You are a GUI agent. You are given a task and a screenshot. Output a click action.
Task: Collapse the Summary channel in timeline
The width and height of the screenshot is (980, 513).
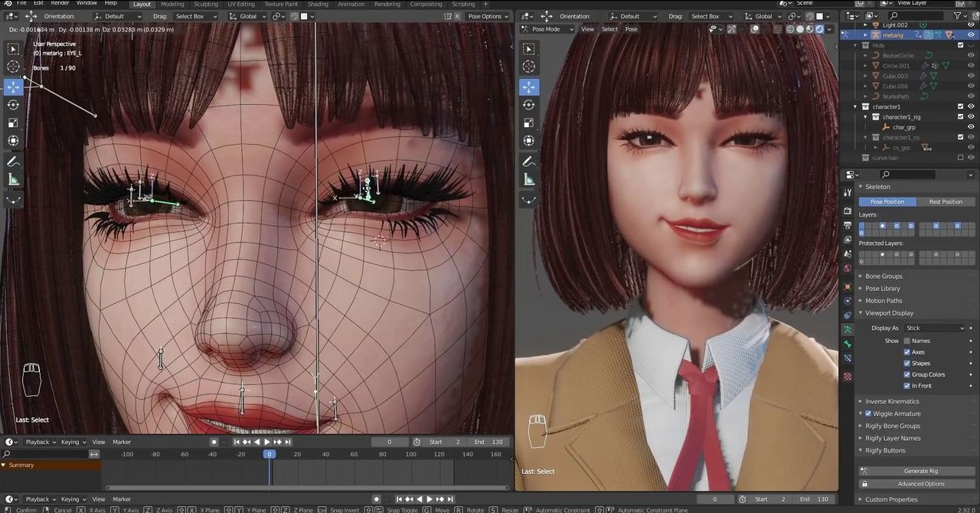coord(3,465)
